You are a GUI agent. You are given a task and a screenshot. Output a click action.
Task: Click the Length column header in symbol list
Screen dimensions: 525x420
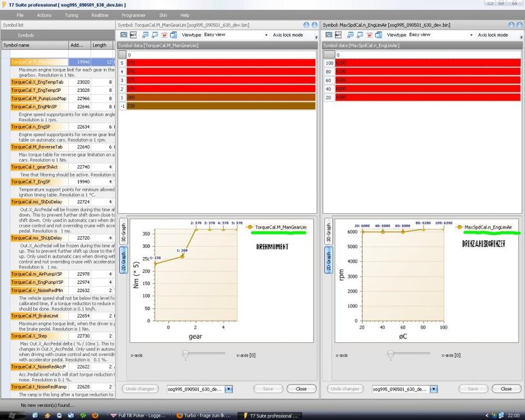pyautogui.click(x=102, y=45)
